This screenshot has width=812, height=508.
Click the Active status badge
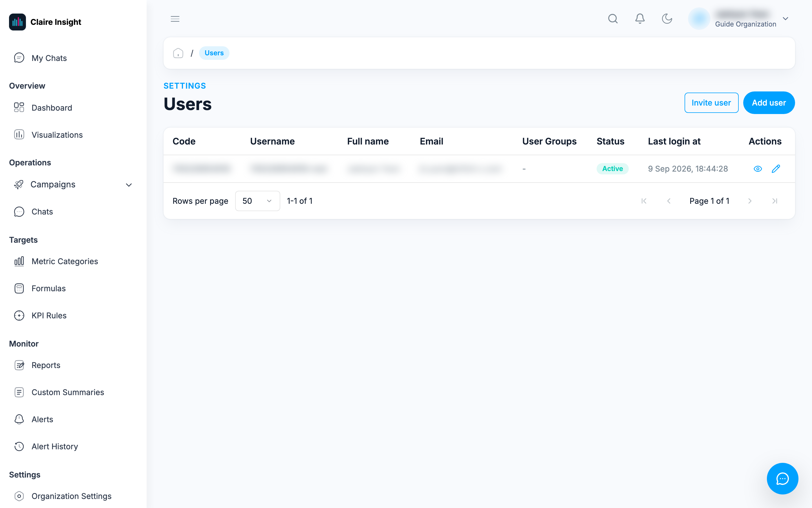tap(612, 169)
